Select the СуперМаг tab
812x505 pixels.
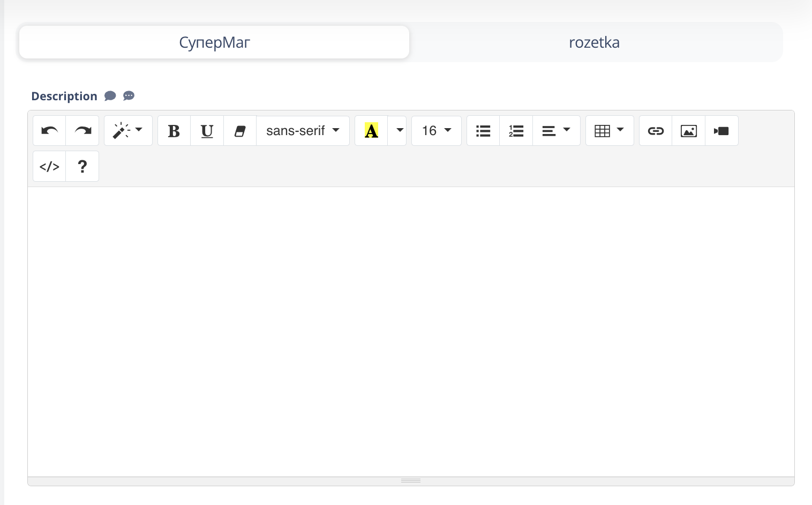(x=214, y=42)
